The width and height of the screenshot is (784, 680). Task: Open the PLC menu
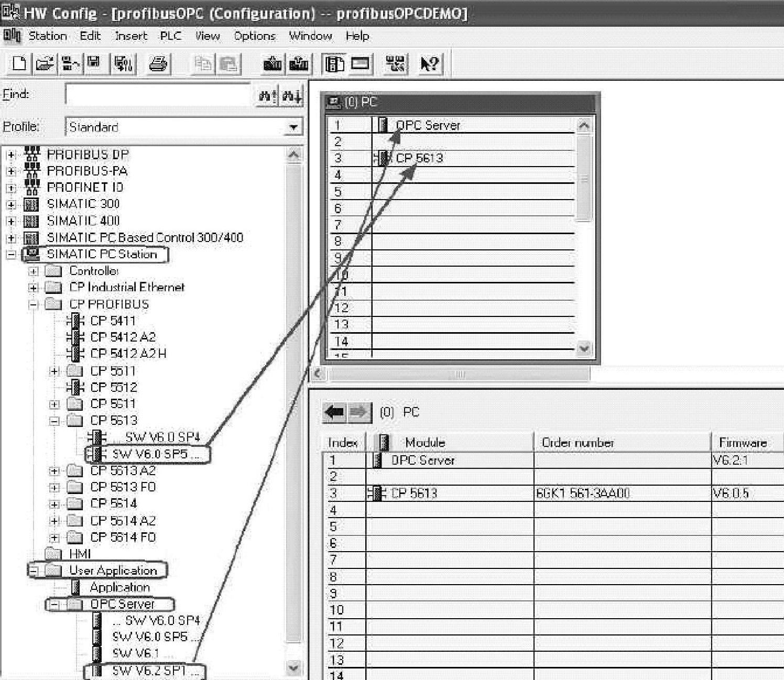[x=171, y=36]
